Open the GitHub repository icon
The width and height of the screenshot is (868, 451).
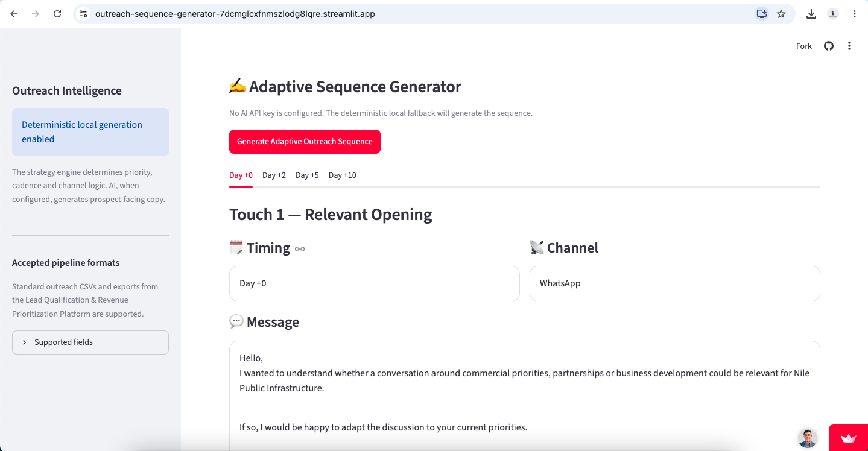[x=829, y=46]
